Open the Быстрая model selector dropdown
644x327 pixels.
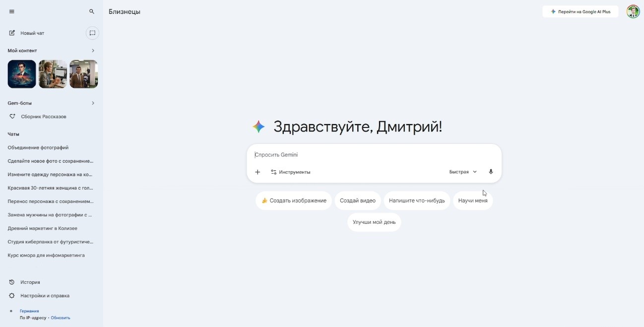point(463,172)
